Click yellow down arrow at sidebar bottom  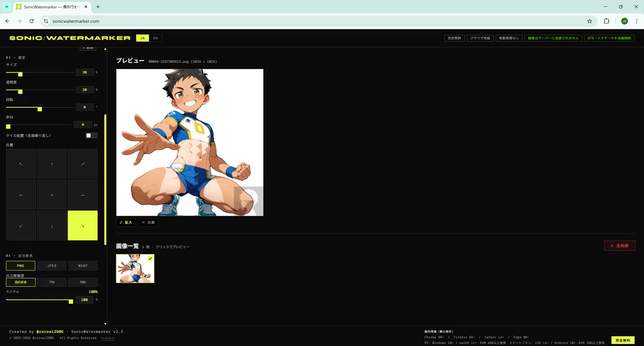point(105,324)
